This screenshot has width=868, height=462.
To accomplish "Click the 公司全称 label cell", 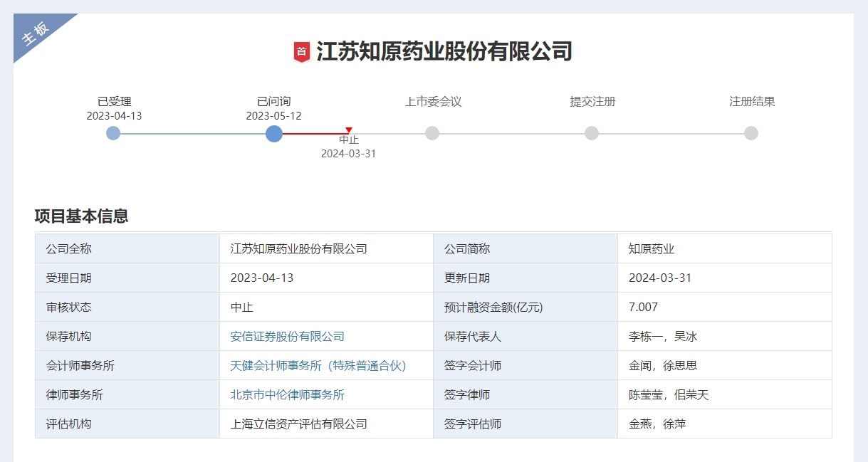I will click(127, 248).
